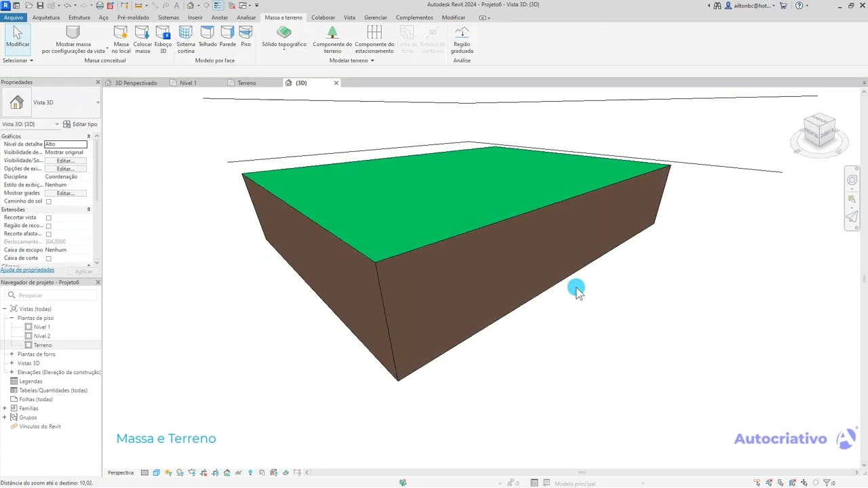Viewport: 868px width, 488px height.
Task: Click Pesquisar search field in project browser
Action: [x=52, y=296]
